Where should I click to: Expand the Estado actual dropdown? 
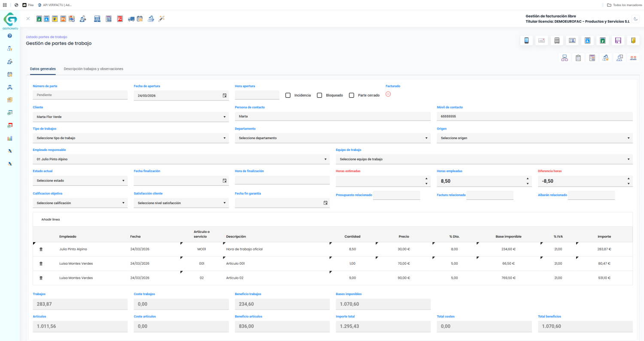tap(80, 181)
